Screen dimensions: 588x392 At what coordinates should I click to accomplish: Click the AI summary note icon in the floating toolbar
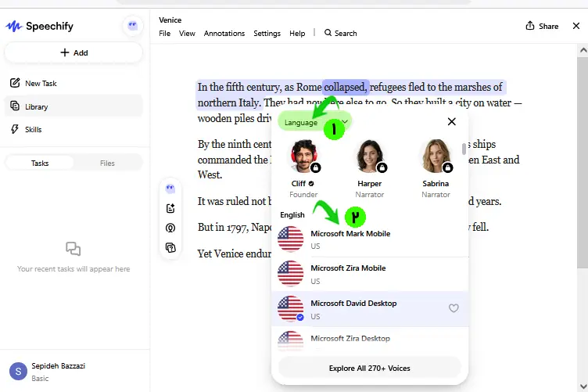pyautogui.click(x=170, y=208)
